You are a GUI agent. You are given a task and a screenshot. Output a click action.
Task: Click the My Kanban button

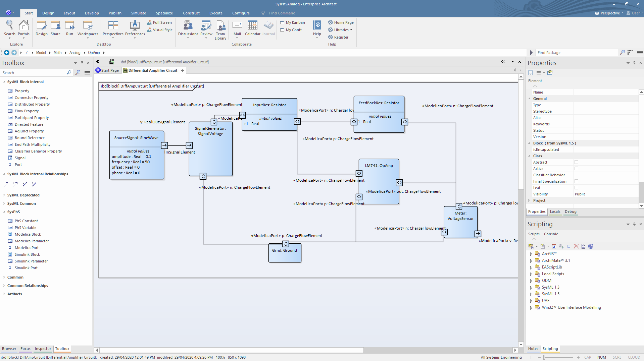click(293, 22)
